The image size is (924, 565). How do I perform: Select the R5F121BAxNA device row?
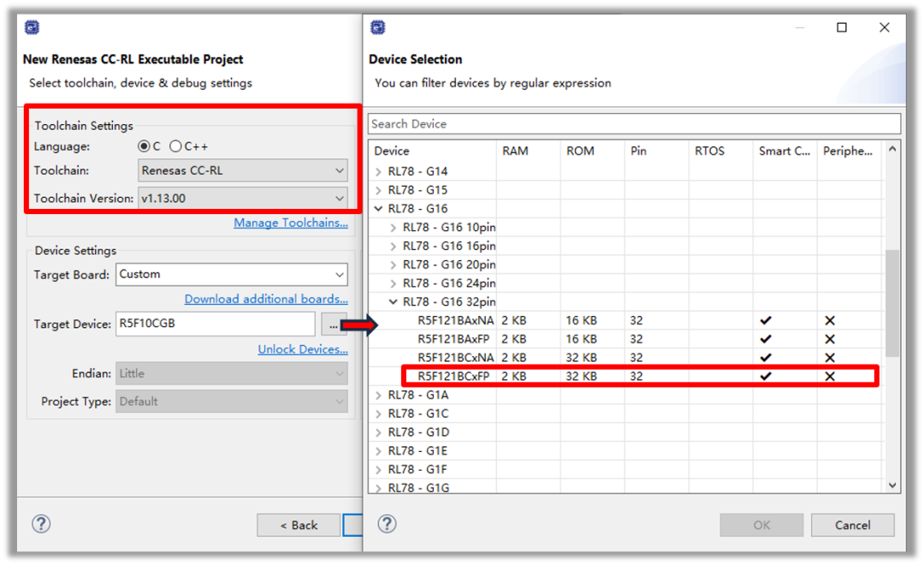point(455,321)
